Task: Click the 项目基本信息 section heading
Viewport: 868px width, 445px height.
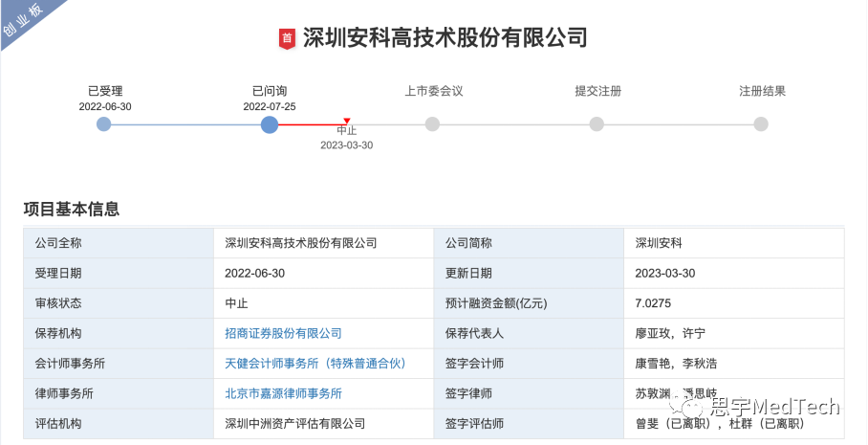Action: point(72,209)
